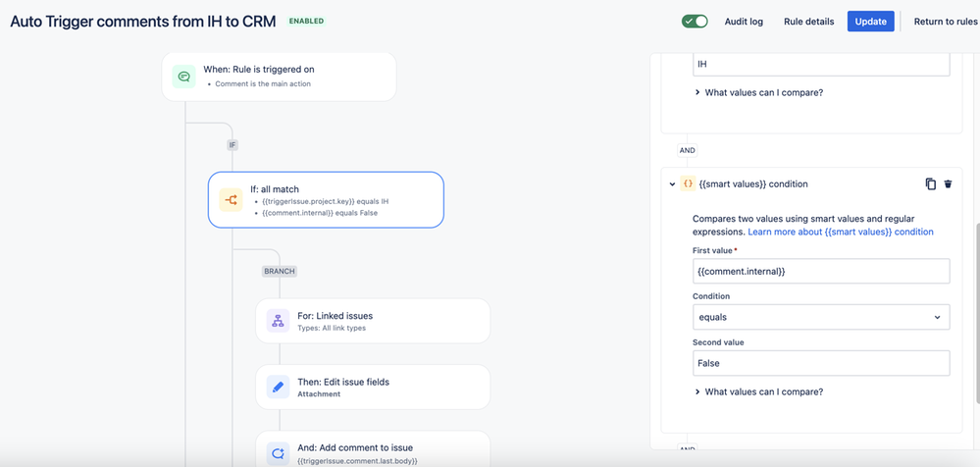This screenshot has height=467, width=980.
Task: Click the Add comment action icon
Action: (279, 453)
